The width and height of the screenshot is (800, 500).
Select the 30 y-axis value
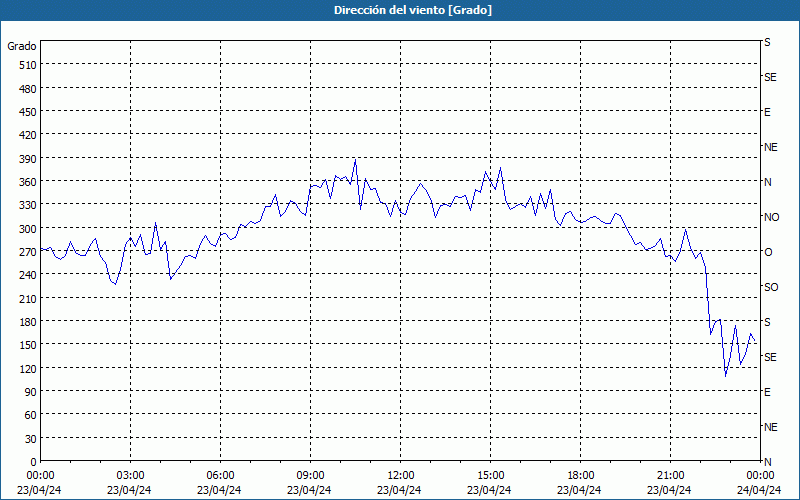tap(31, 439)
